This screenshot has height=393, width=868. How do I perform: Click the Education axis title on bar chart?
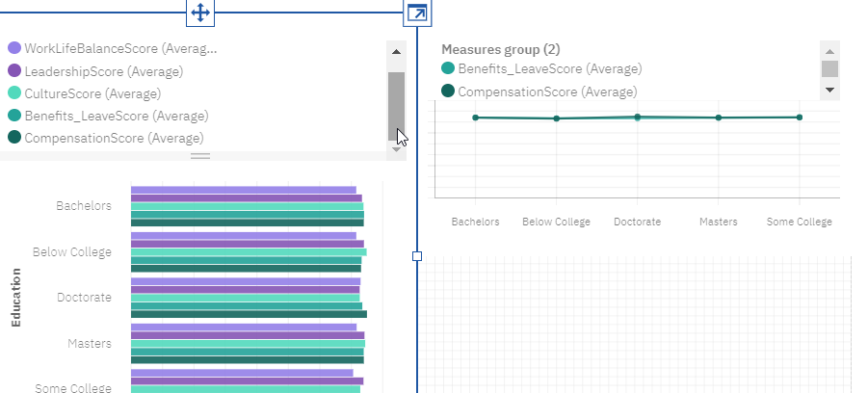[15, 298]
